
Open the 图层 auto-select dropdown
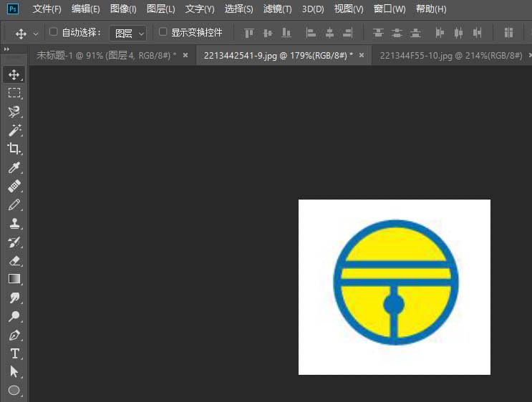pos(128,33)
